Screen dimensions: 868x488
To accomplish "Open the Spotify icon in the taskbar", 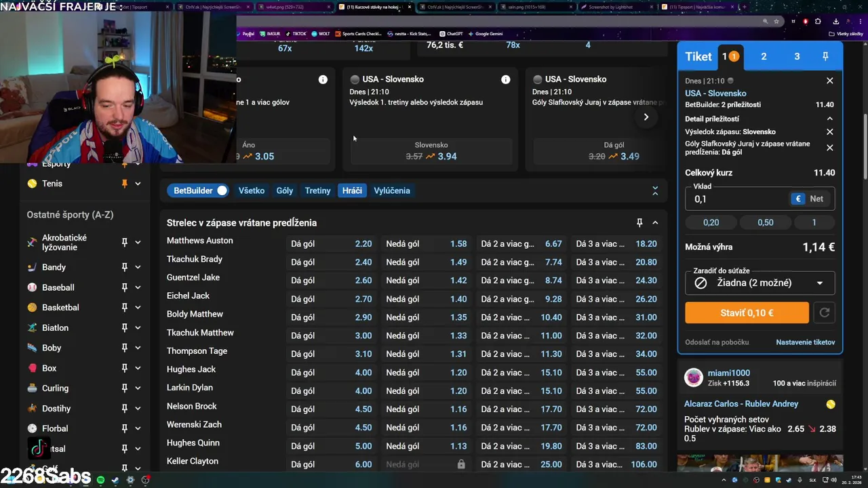I will pos(100,480).
